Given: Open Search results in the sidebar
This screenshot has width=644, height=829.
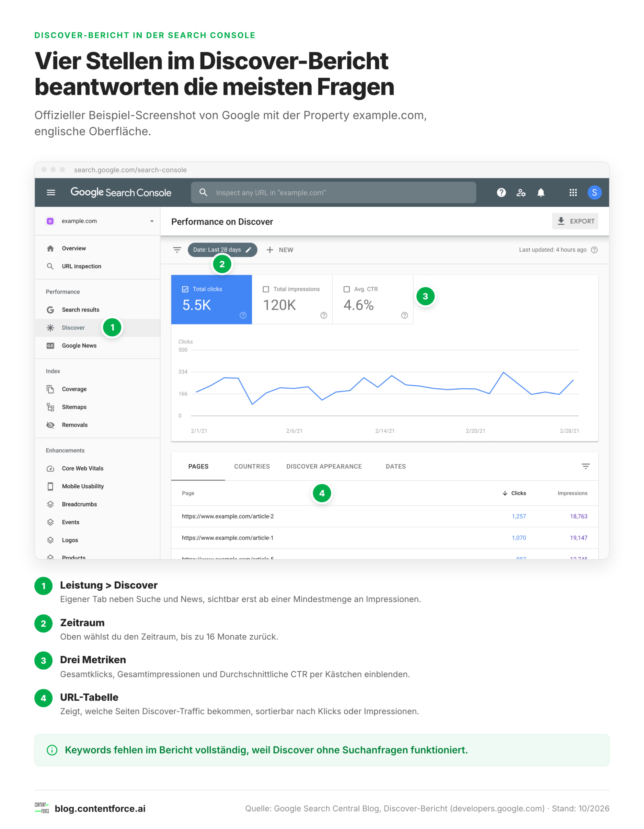Looking at the screenshot, I should click(97, 310).
